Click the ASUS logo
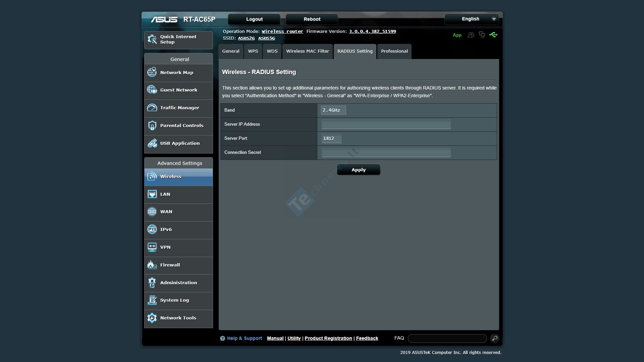Viewport: 644px width, 362px height. tap(164, 19)
